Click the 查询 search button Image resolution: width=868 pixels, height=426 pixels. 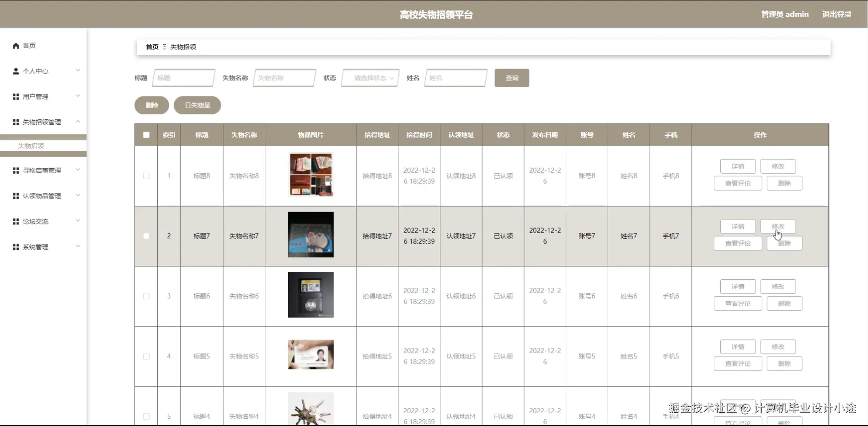tap(512, 78)
